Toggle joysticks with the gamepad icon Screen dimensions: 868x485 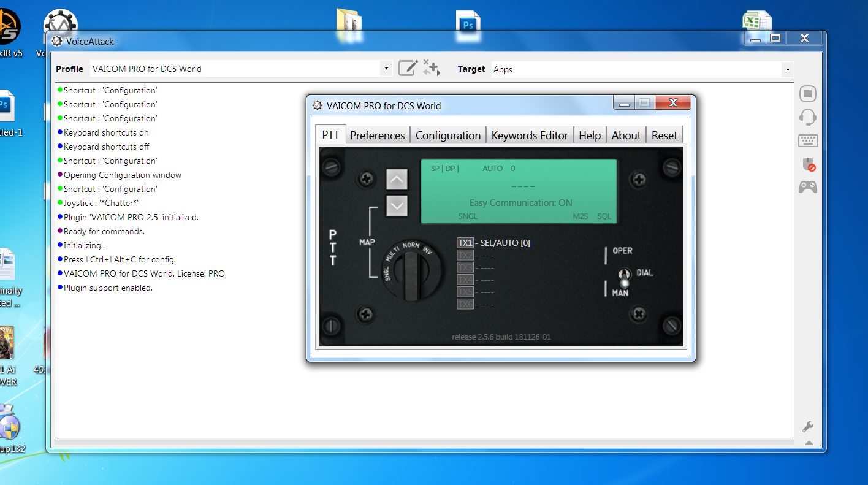coord(808,186)
